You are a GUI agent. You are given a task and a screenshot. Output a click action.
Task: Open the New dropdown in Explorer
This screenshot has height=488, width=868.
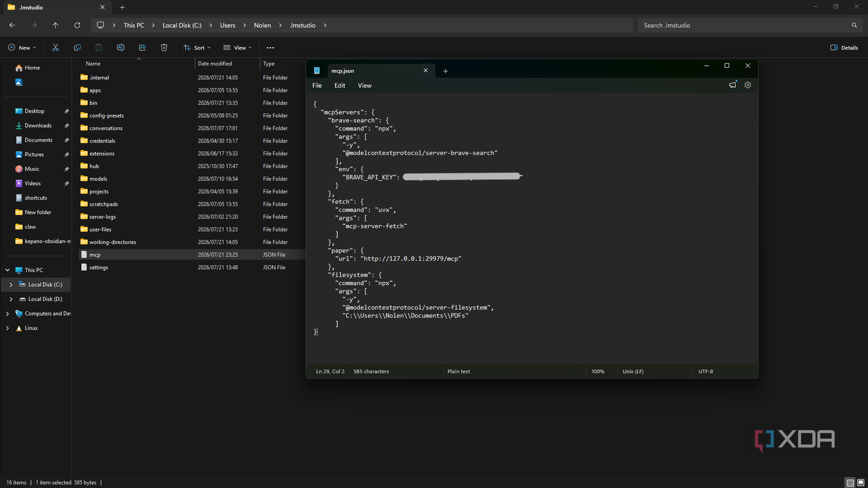(22, 48)
